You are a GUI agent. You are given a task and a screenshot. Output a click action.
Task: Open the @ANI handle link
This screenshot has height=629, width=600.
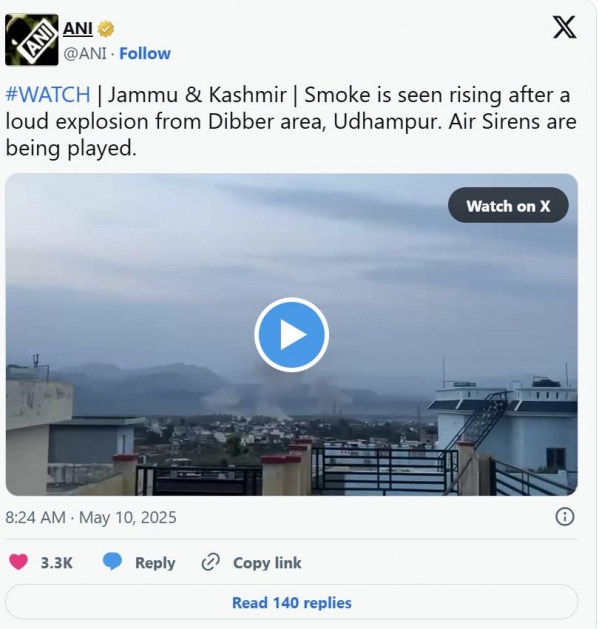[x=85, y=53]
